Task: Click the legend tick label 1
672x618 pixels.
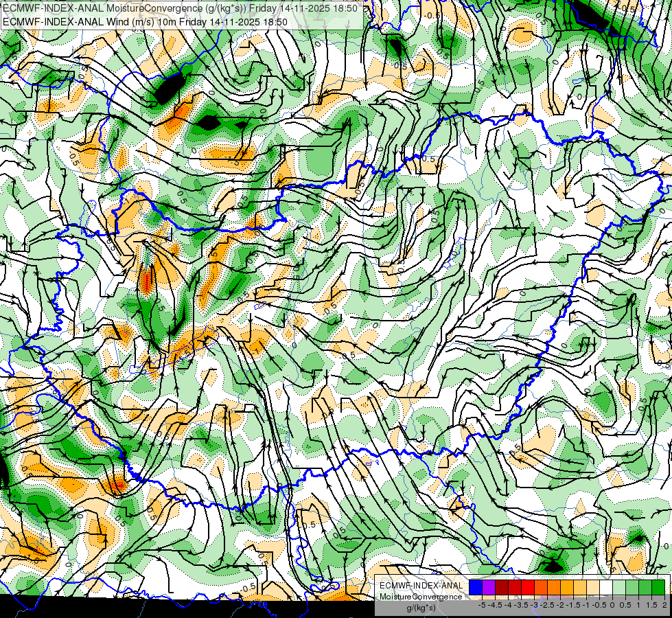Action: pyautogui.click(x=638, y=605)
